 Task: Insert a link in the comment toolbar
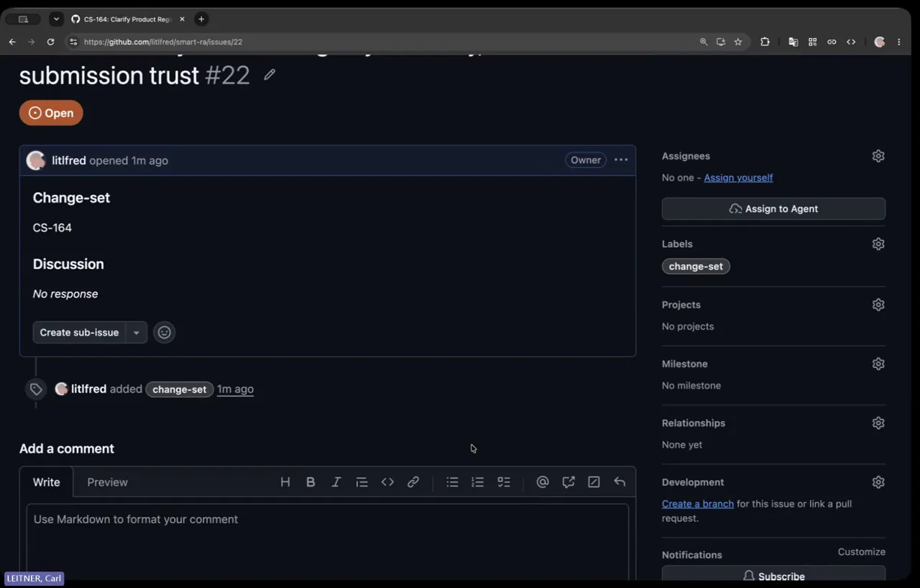[x=413, y=482]
